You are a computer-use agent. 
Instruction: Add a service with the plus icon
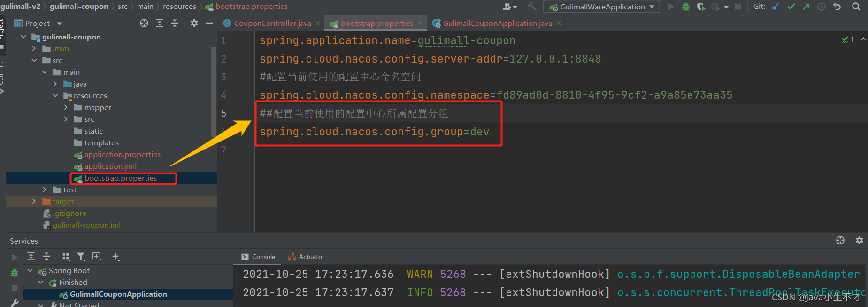pyautogui.click(x=116, y=257)
